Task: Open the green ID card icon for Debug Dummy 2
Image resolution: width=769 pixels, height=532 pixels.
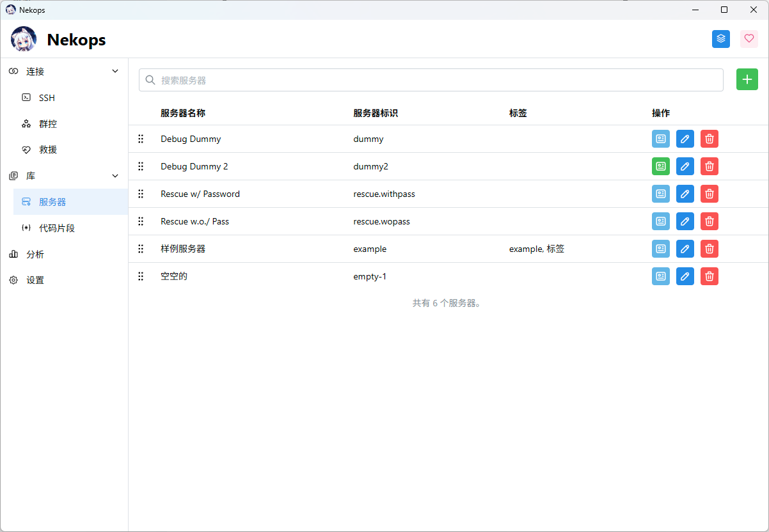Action: point(661,166)
